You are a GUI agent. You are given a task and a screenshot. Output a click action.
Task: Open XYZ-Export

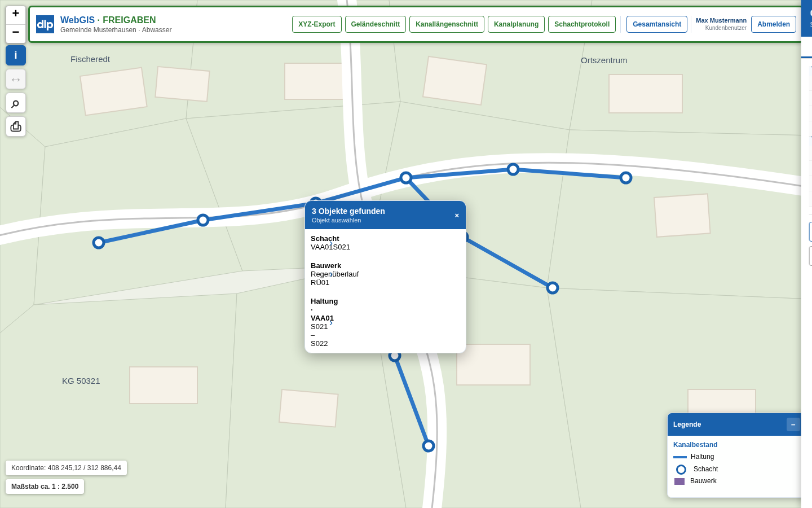pyautogui.click(x=317, y=24)
